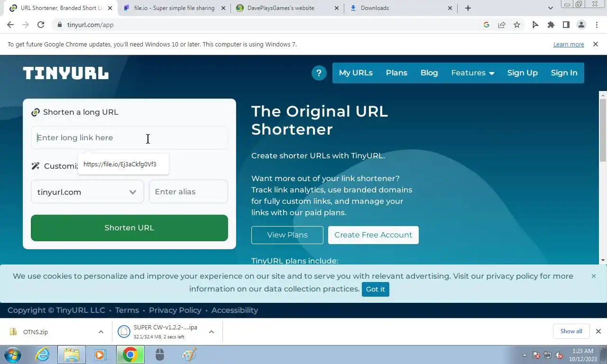Click the Action Center flag tray icon

pyautogui.click(x=536, y=355)
